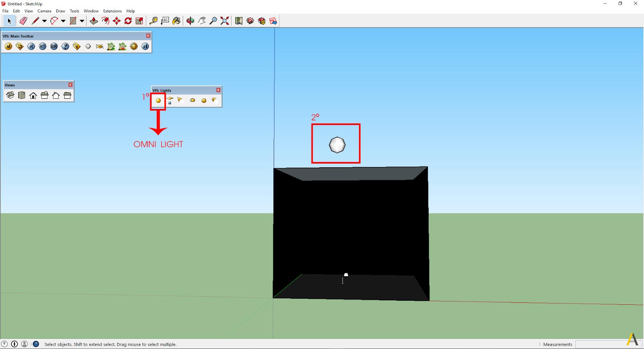Click V-Ray pause/freeze RT button

tap(145, 47)
